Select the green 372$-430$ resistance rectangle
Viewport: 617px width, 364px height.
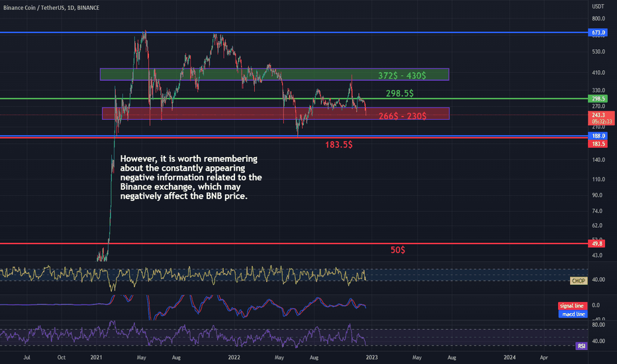(x=274, y=74)
